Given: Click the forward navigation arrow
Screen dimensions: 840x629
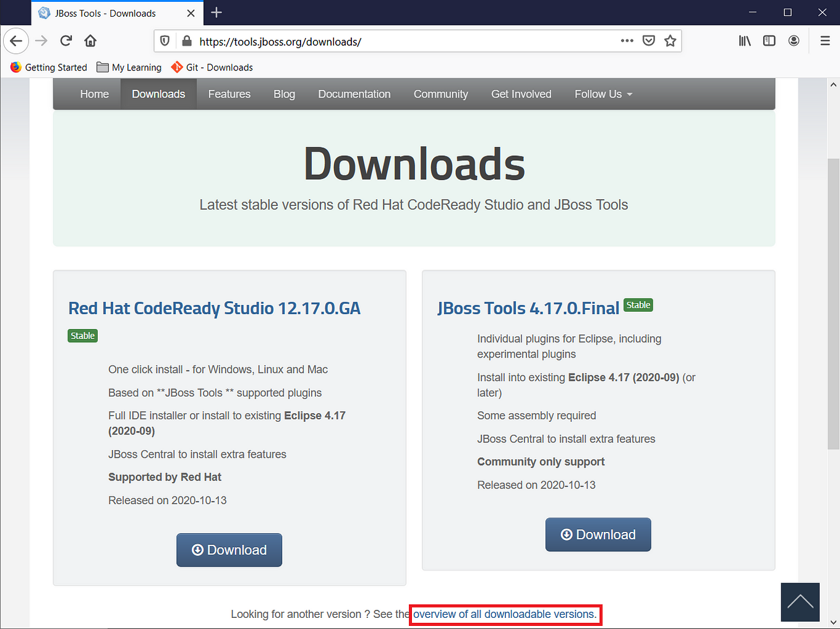Looking at the screenshot, I should point(41,41).
